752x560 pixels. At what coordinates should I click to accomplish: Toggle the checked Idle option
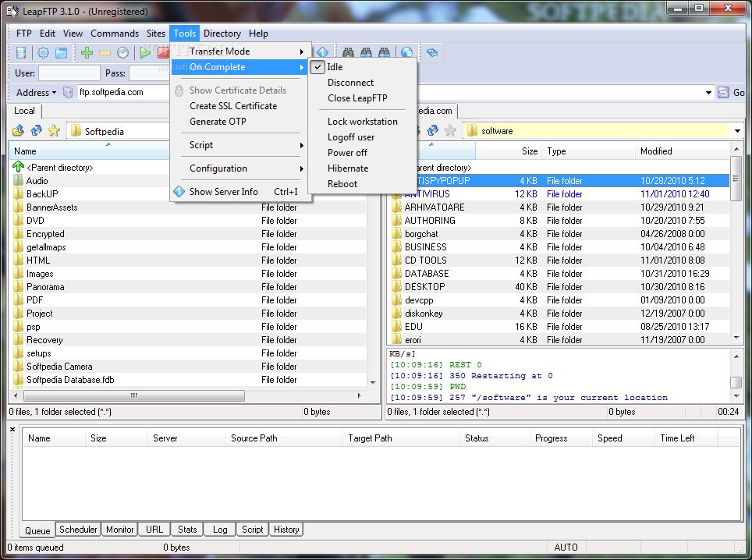click(362, 67)
